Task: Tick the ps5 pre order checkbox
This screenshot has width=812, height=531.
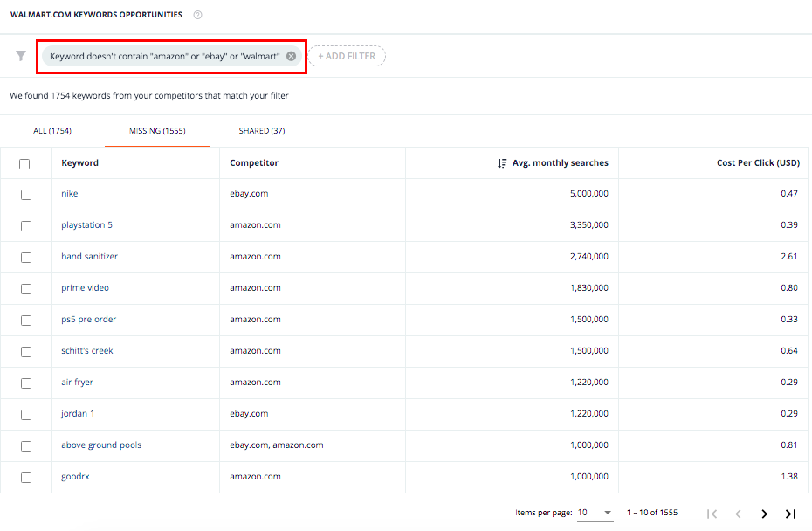Action: [x=26, y=321]
